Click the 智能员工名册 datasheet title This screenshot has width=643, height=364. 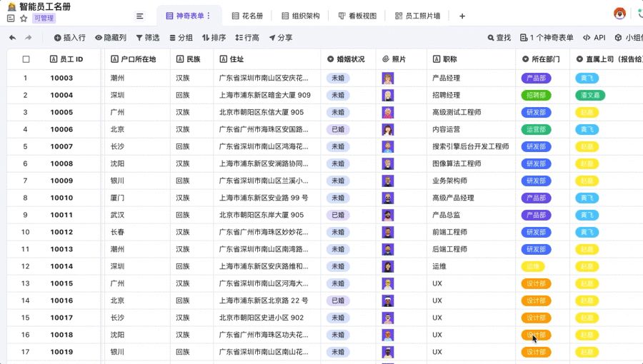point(45,7)
